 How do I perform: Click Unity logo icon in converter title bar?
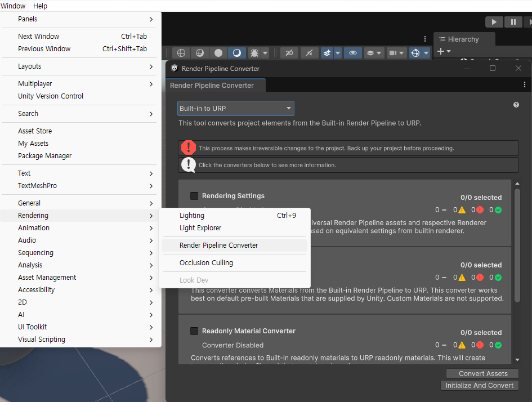[x=175, y=68]
